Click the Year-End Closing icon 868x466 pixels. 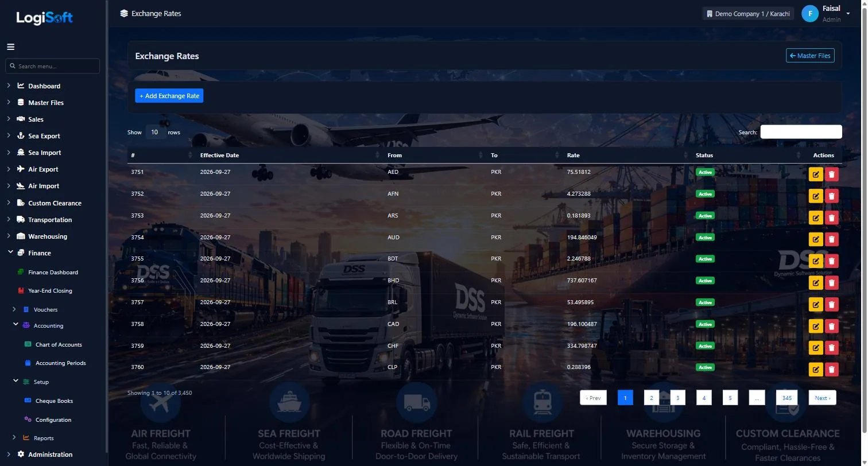point(21,291)
